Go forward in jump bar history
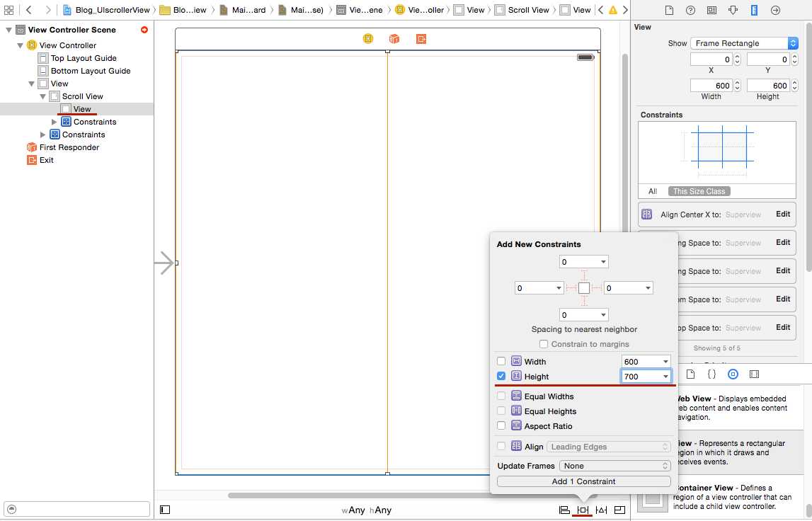 pos(47,10)
